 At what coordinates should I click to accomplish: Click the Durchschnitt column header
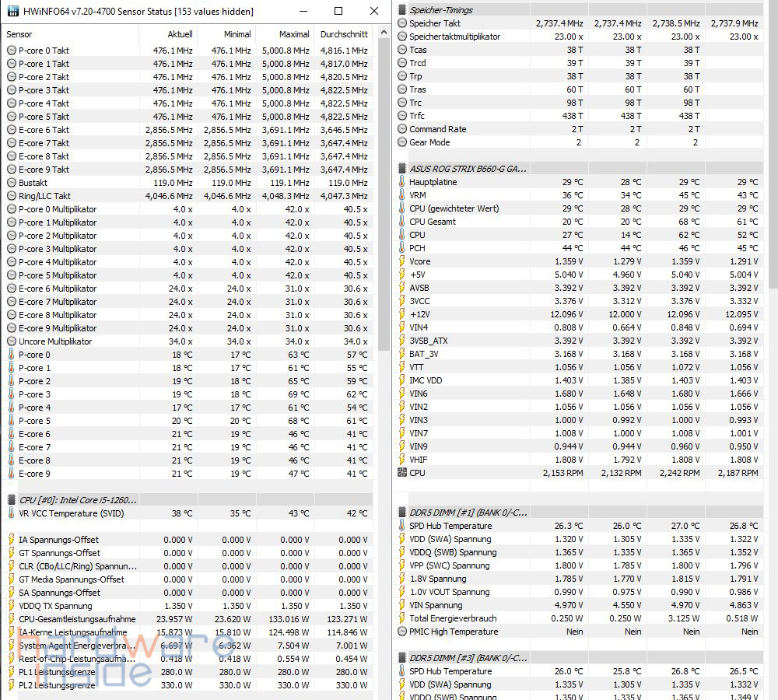(343, 34)
